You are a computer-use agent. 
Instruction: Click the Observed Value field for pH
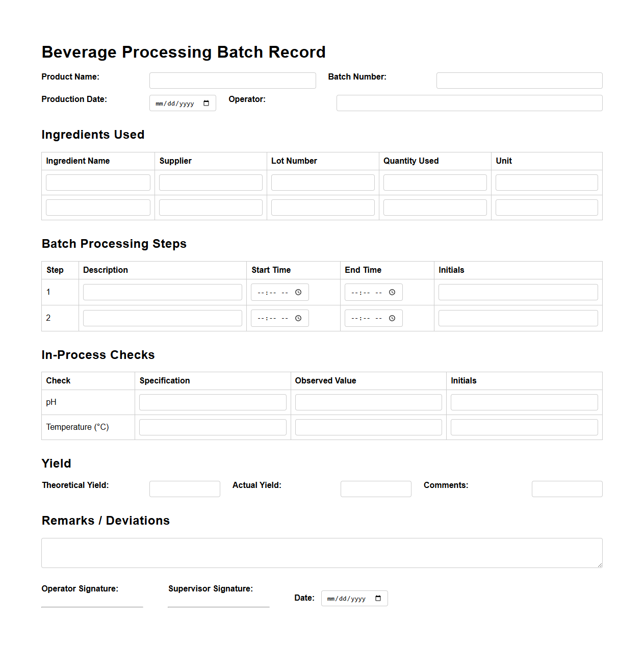pyautogui.click(x=368, y=402)
